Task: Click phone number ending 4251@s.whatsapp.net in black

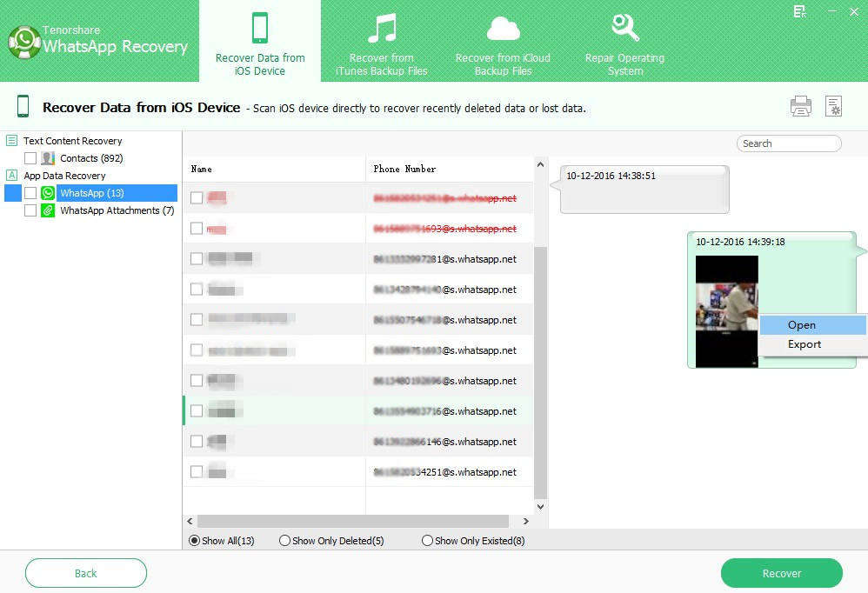Action: [445, 472]
